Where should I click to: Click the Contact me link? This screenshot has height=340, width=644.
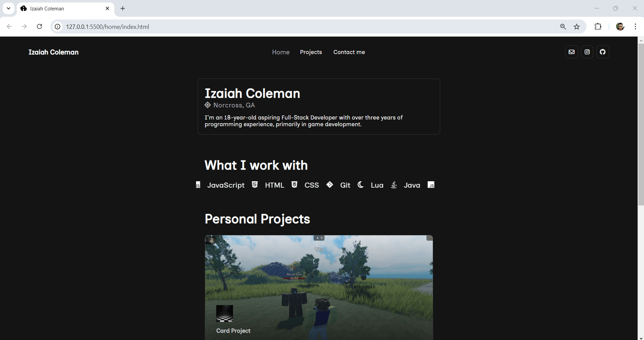[x=349, y=52]
